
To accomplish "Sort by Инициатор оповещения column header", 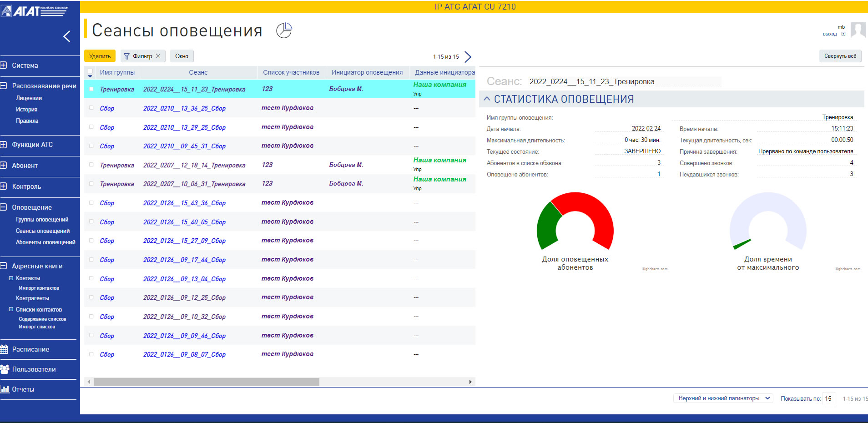I will (367, 72).
